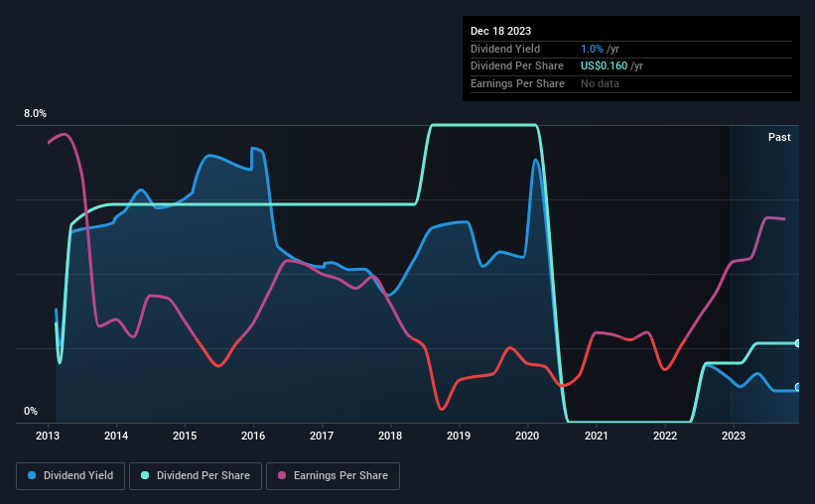The image size is (815, 504).
Task: Click the Dividend Yield tooltip row label
Action: coord(505,49)
